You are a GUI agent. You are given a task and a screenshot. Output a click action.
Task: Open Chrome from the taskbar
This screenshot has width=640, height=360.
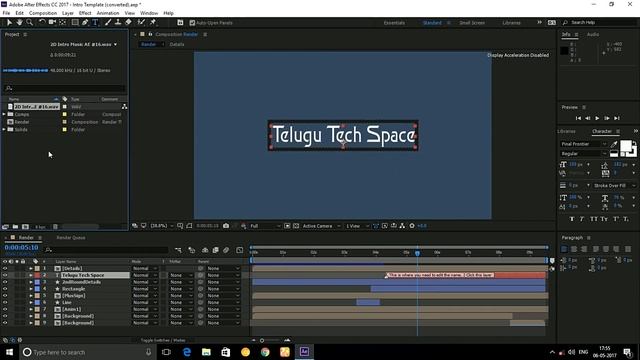click(265, 352)
